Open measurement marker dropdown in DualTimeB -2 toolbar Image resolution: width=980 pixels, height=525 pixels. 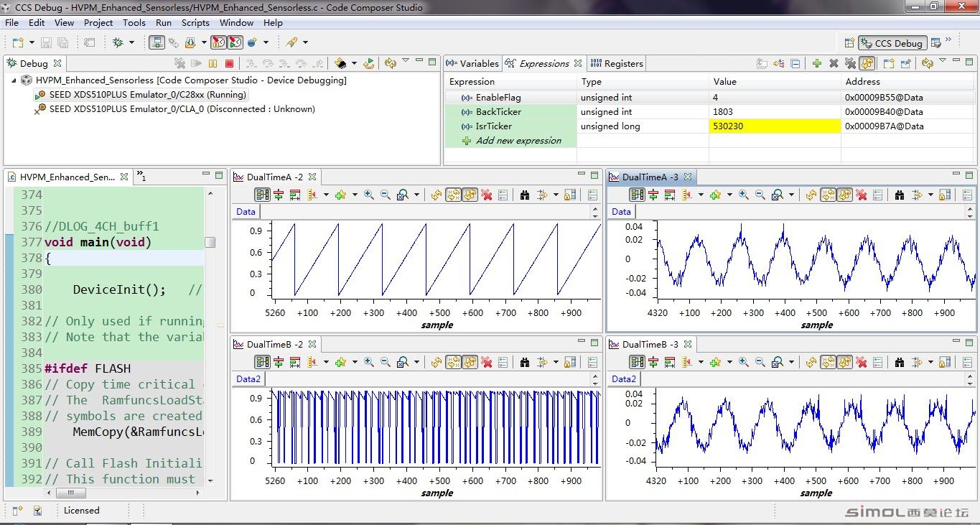click(x=326, y=363)
